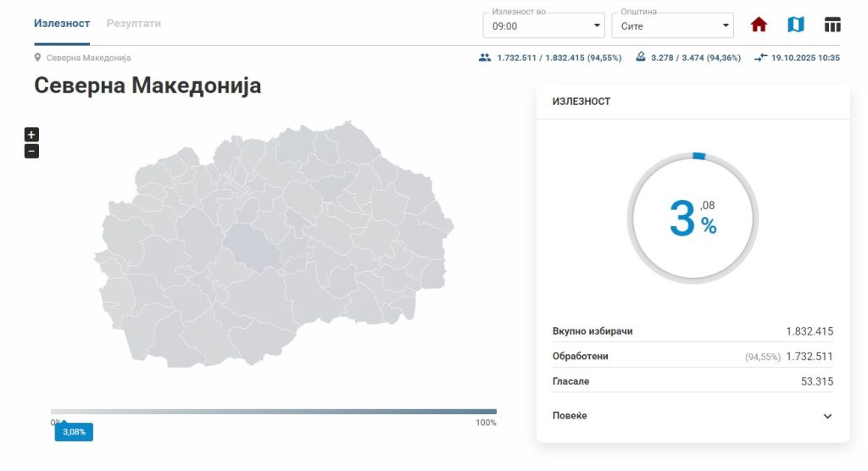Click the 3,08% turnout donut chart
Image resolution: width=868 pixels, height=471 pixels.
point(693,219)
